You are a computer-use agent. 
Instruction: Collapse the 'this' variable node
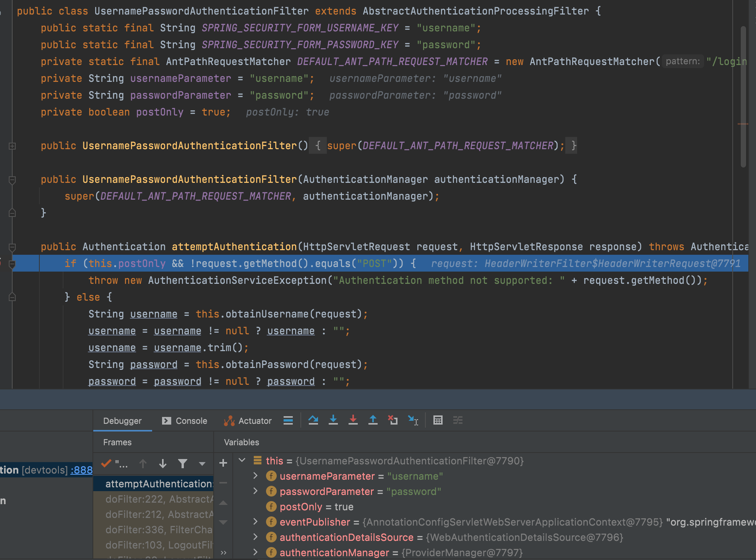pos(242,460)
